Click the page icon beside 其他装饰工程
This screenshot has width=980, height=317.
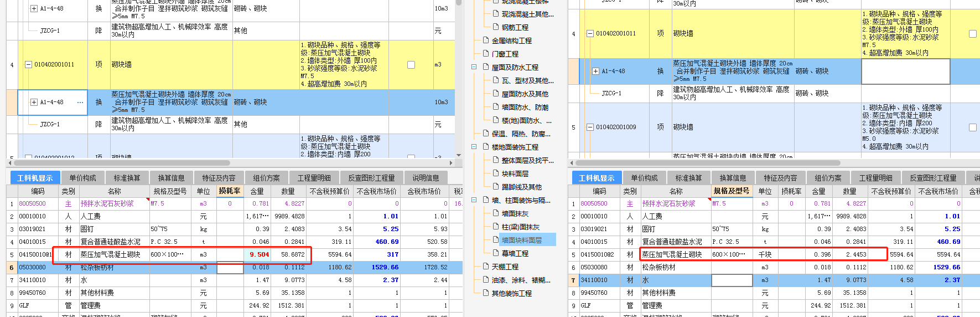click(486, 293)
